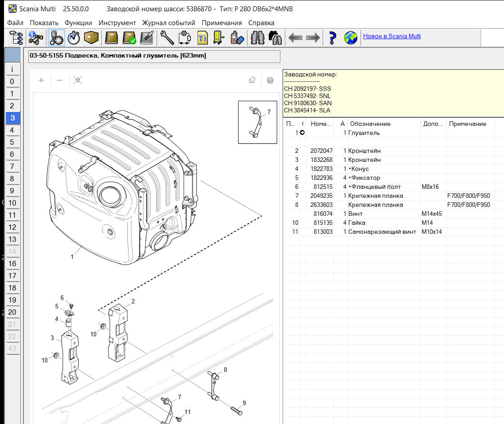Screen dimensions: 504x424
Task: Select sidebar group tab 1
Action: [x=13, y=94]
